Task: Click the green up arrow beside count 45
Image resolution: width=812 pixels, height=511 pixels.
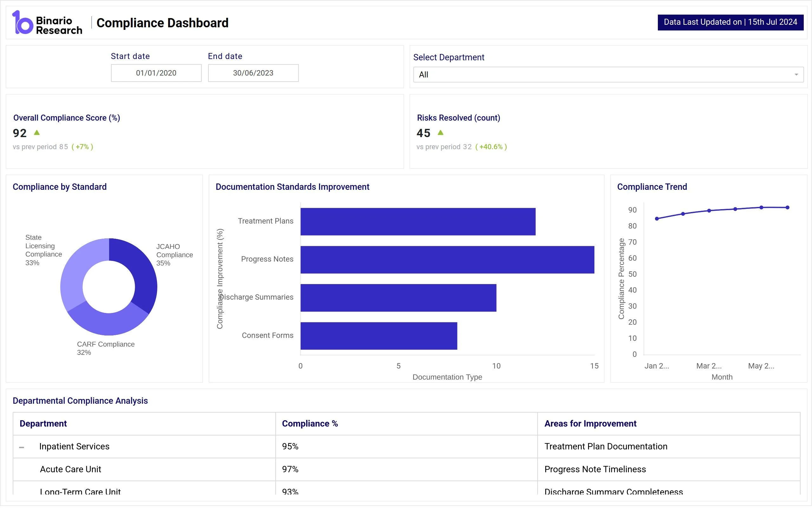Action: (440, 133)
